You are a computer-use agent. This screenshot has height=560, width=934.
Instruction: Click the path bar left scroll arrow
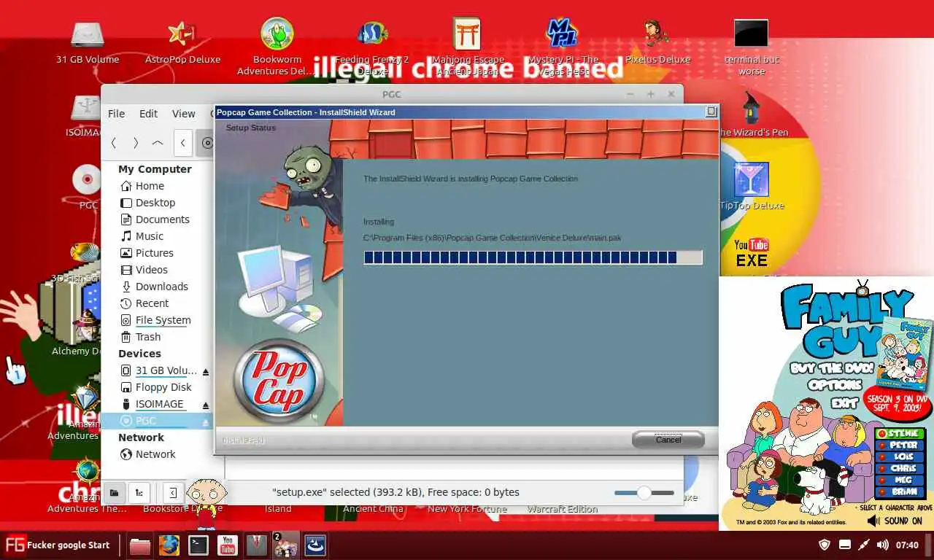pyautogui.click(x=183, y=143)
